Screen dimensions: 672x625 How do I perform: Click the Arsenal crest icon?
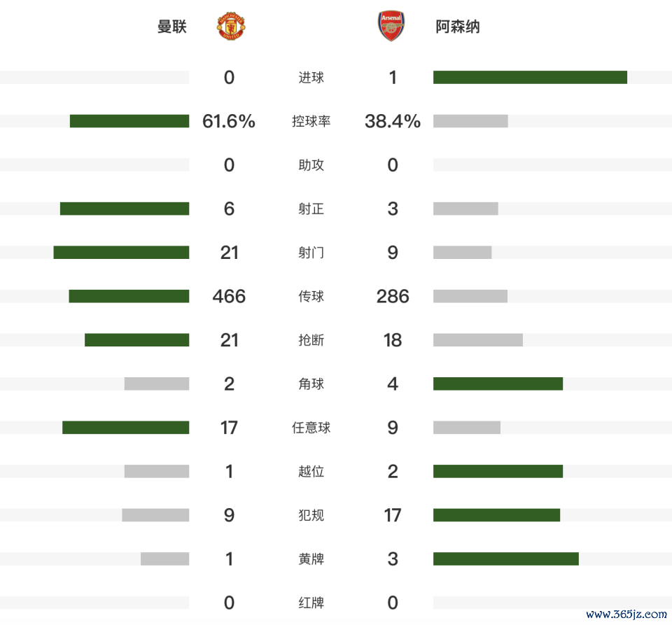pyautogui.click(x=391, y=27)
